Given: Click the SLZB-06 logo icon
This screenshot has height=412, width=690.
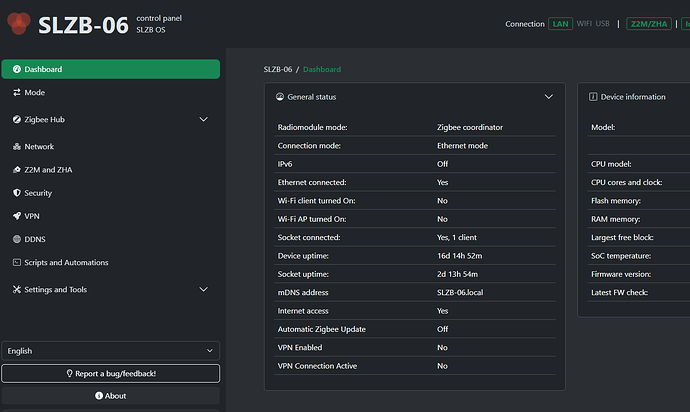Looking at the screenshot, I should [17, 23].
